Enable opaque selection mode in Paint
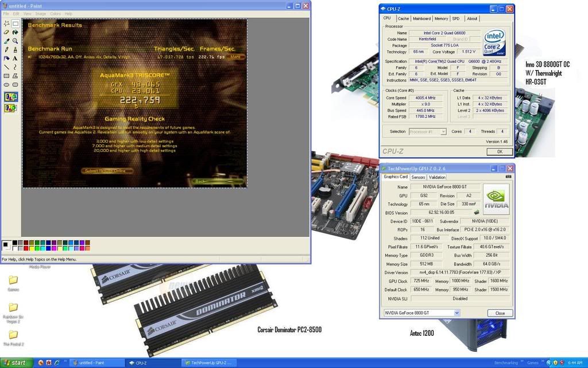Screen dimensions: 588x368 10,97
